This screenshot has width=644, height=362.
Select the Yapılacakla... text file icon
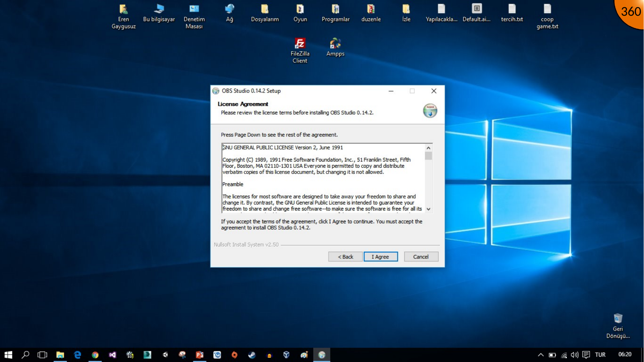point(442,13)
